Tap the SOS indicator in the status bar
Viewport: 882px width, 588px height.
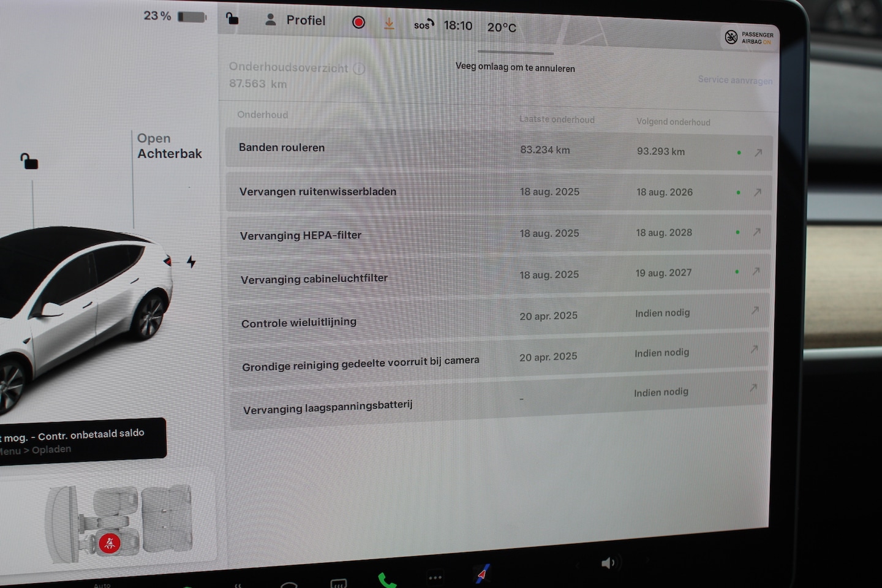tap(424, 24)
